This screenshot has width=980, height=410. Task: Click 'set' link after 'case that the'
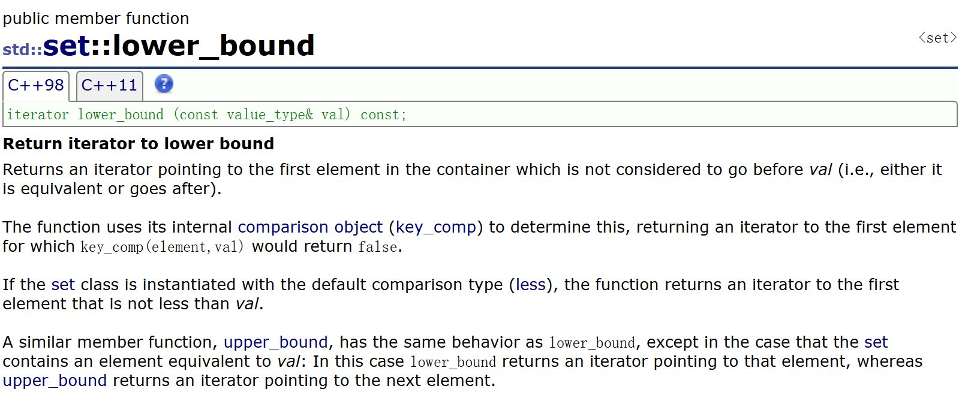pyautogui.click(x=875, y=342)
